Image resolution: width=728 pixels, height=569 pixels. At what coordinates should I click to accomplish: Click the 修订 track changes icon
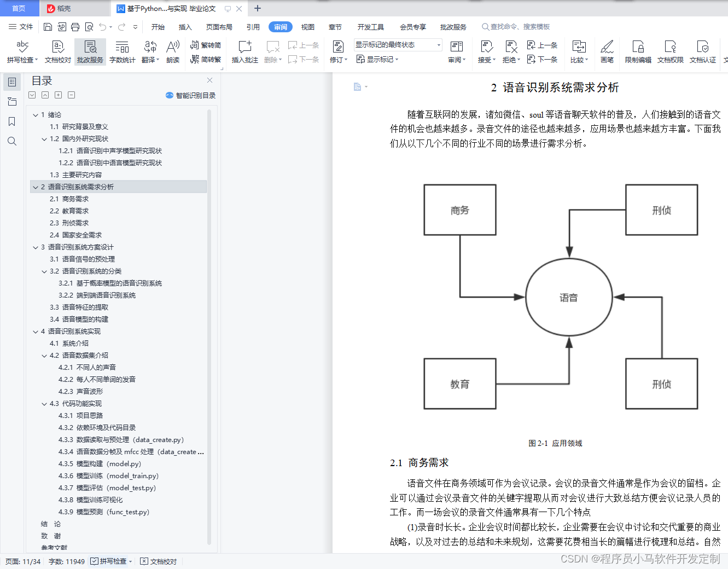[338, 47]
